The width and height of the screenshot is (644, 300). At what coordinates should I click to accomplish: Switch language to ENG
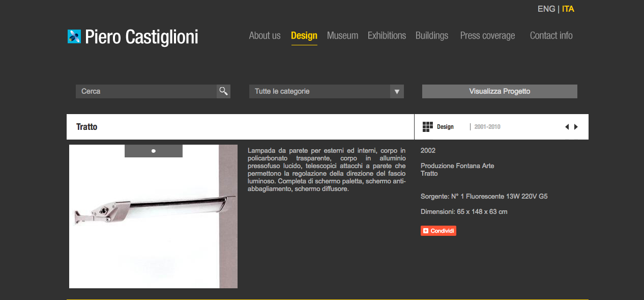pos(546,9)
